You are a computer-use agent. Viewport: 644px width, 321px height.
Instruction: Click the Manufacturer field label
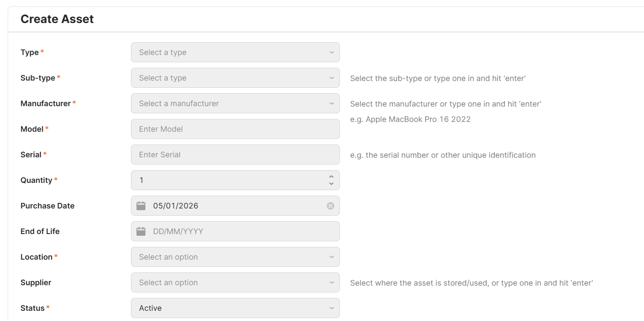point(45,104)
